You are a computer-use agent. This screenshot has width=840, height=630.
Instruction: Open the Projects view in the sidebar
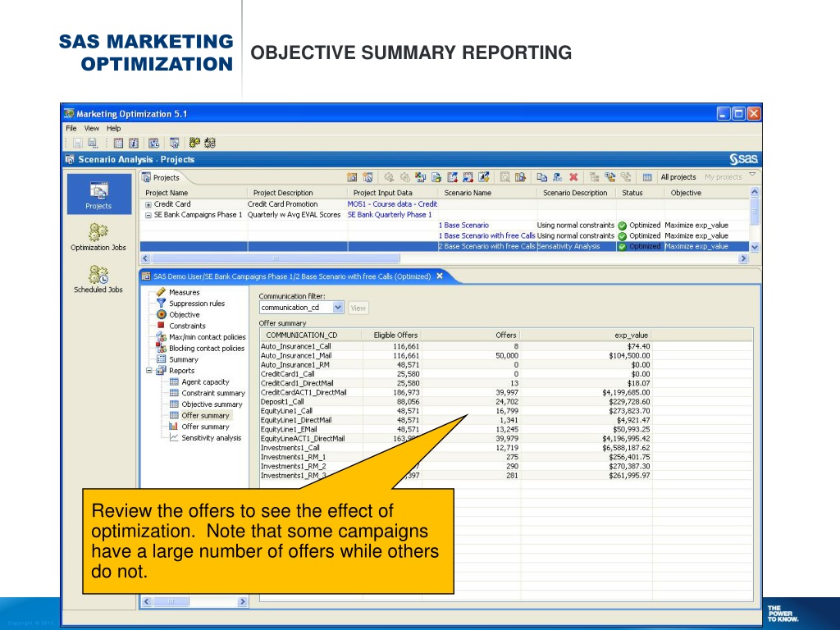pos(98,194)
